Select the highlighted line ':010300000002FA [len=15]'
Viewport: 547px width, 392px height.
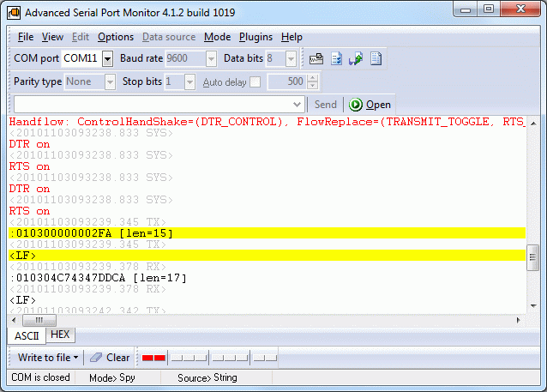pos(267,233)
